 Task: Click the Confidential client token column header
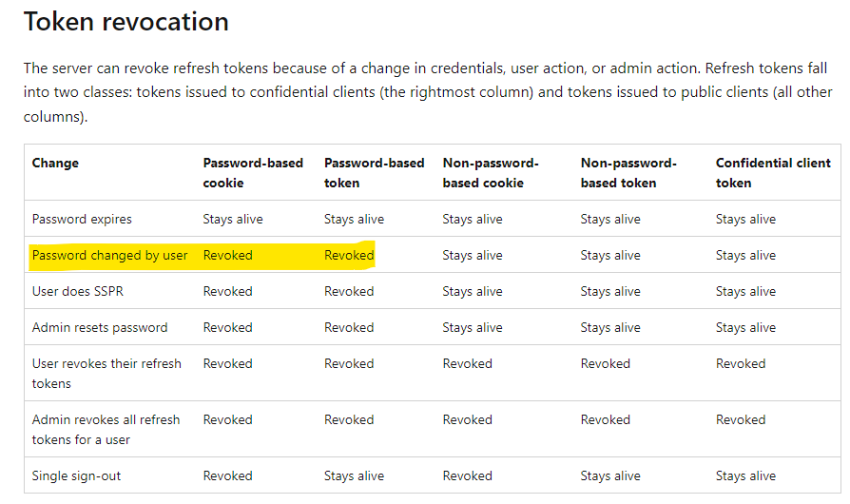[773, 172]
